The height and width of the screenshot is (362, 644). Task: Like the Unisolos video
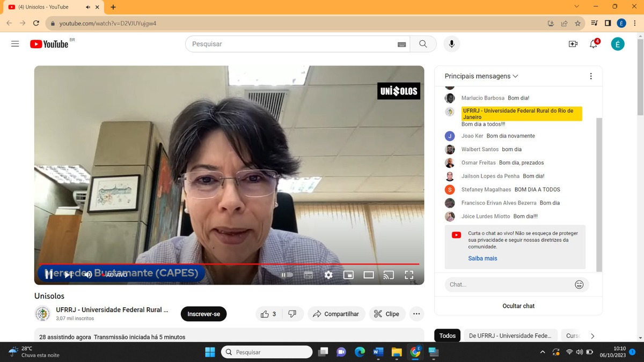tap(268, 314)
